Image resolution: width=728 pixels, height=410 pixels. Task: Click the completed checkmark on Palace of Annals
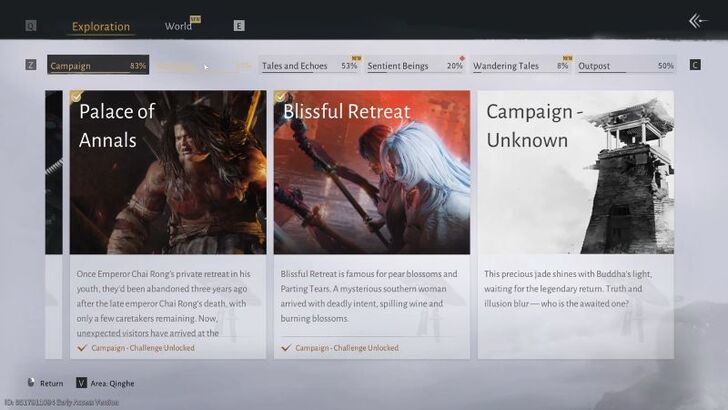(x=76, y=96)
